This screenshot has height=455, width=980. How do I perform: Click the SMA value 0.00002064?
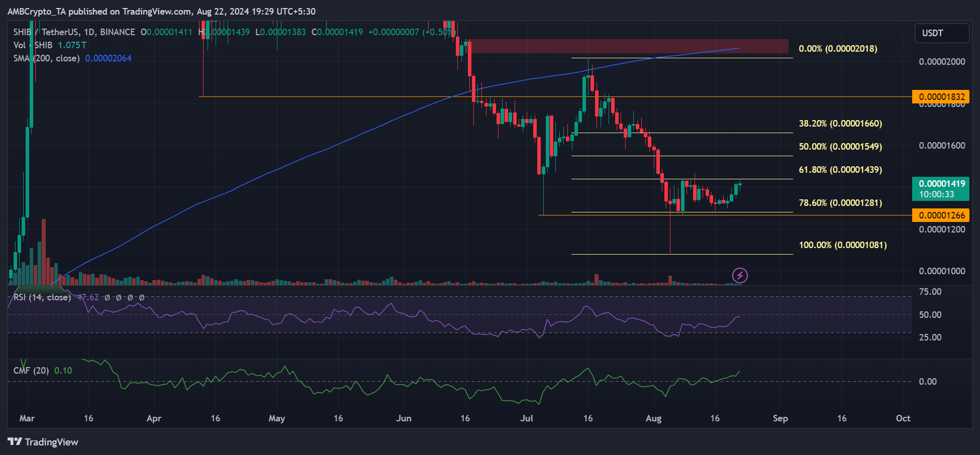[108, 58]
